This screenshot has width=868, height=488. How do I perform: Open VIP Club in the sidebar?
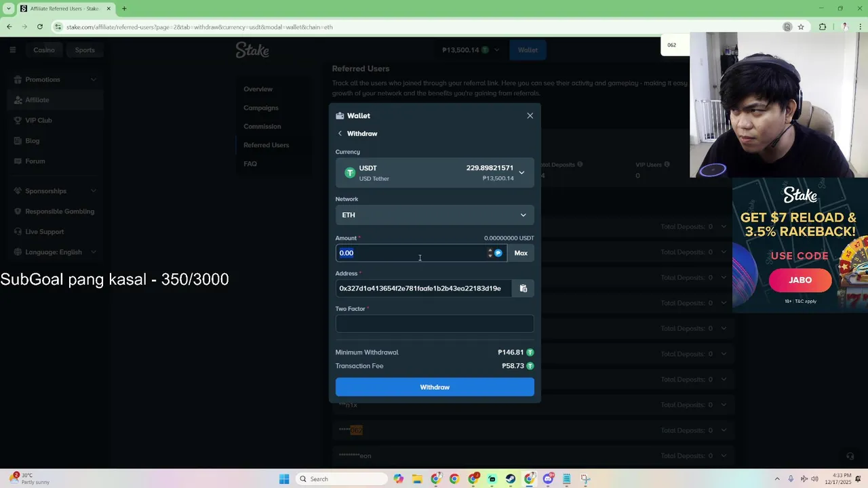tap(56, 120)
